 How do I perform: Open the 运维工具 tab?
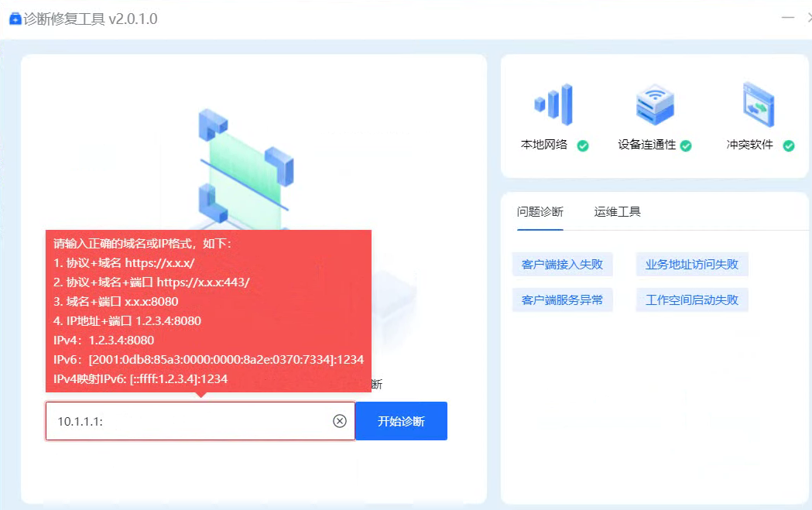(618, 212)
